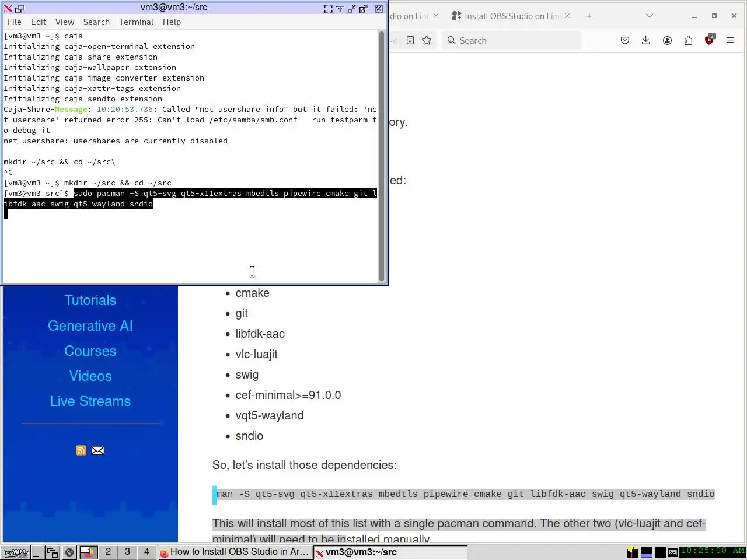Click the 'vlc-luajit' list item
Image resolution: width=747 pixels, height=560 pixels.
coord(257,355)
